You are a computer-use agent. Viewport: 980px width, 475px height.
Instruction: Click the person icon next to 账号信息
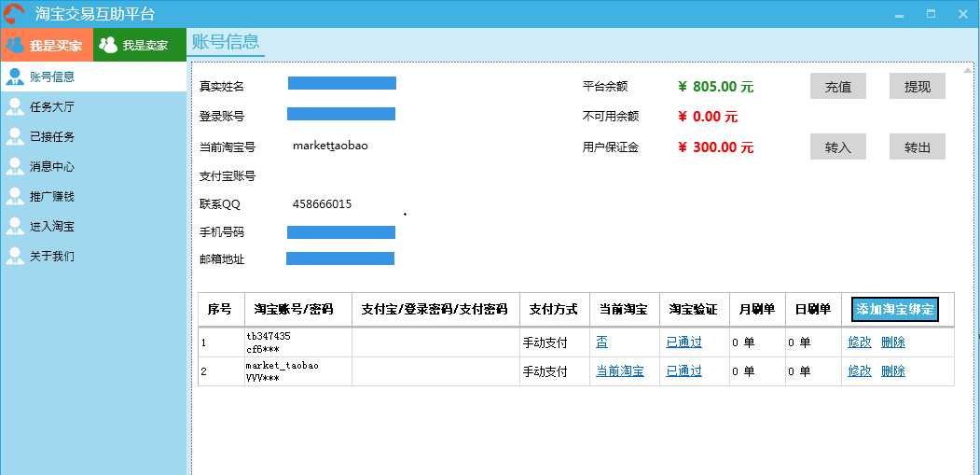(x=14, y=77)
